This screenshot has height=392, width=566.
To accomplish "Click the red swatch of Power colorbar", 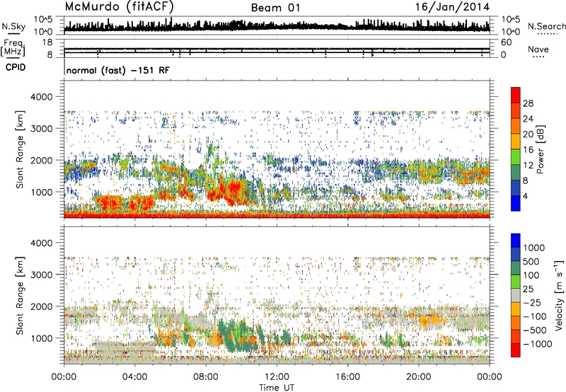I will pos(516,96).
